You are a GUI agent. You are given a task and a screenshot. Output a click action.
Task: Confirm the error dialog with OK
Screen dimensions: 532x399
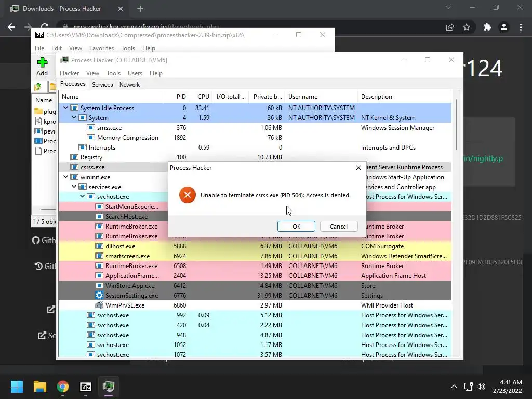(x=296, y=227)
